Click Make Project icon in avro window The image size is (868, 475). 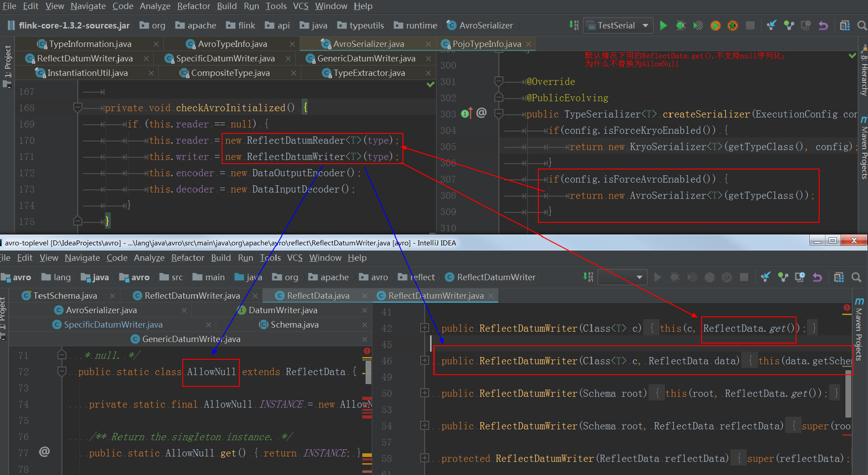(x=588, y=277)
